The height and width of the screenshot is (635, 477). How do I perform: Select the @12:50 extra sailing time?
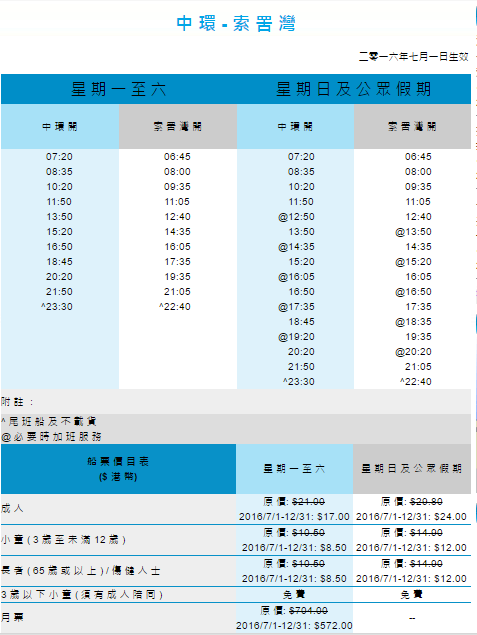[296, 217]
